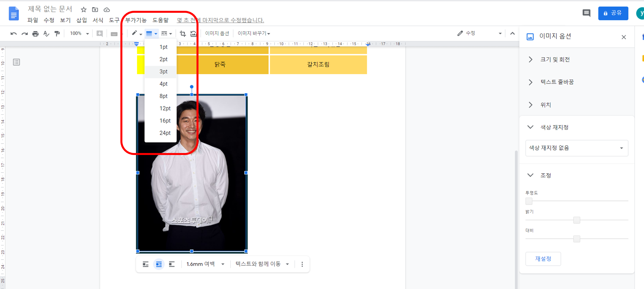Expand the 크기 및 회전 section
This screenshot has height=289, width=644.
(577, 59)
